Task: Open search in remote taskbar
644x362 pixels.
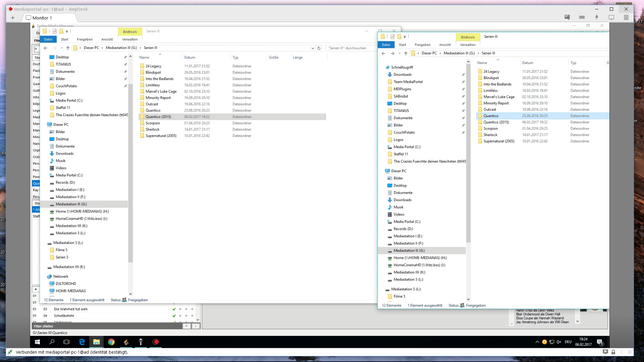Action: (52, 342)
